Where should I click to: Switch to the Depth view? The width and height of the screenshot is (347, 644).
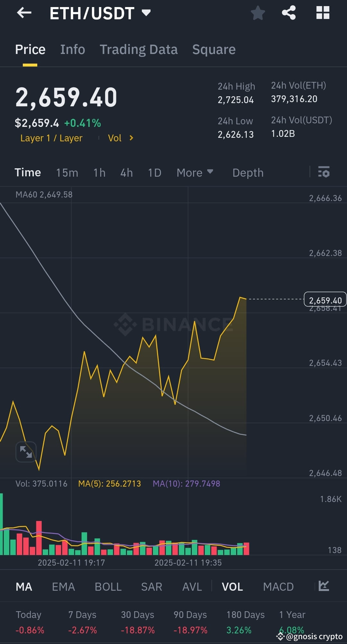[247, 172]
